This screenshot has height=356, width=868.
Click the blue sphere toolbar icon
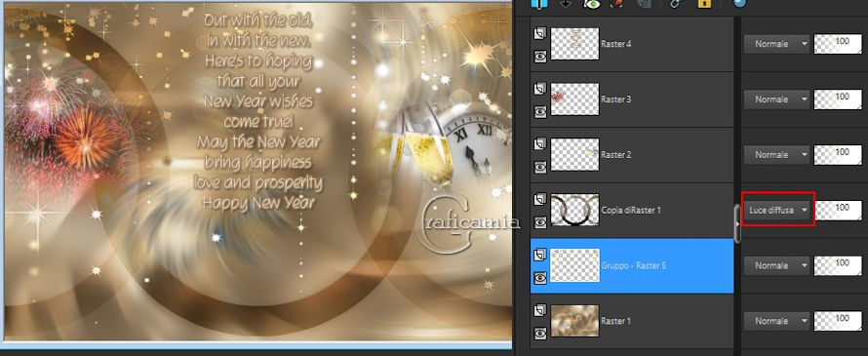tap(739, 3)
